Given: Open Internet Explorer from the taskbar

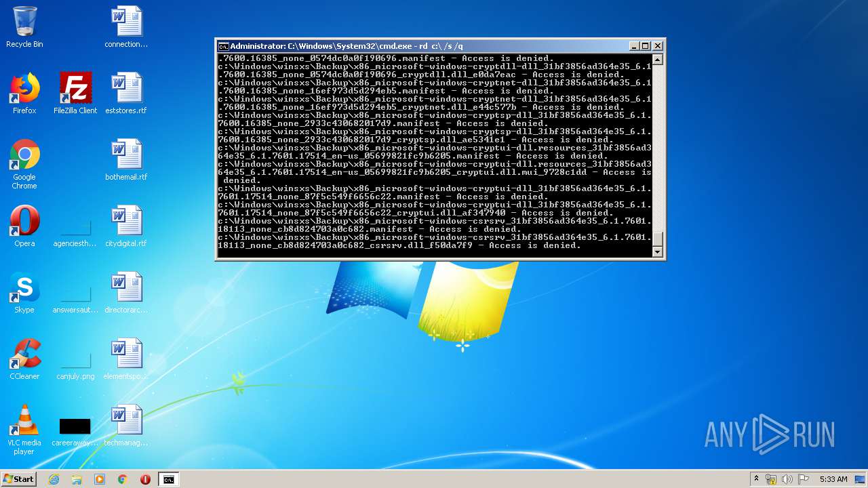Looking at the screenshot, I should [x=54, y=479].
